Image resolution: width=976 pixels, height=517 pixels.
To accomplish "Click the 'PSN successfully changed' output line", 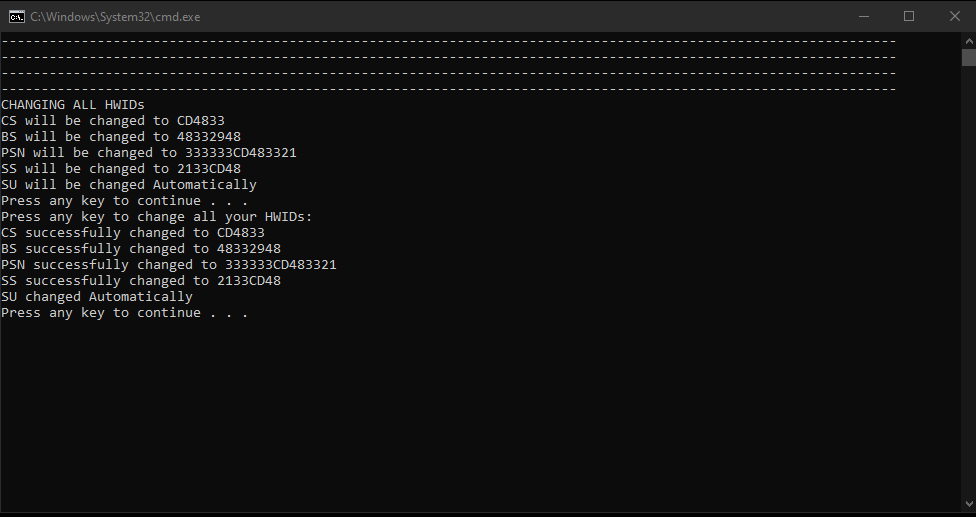I will 169,264.
